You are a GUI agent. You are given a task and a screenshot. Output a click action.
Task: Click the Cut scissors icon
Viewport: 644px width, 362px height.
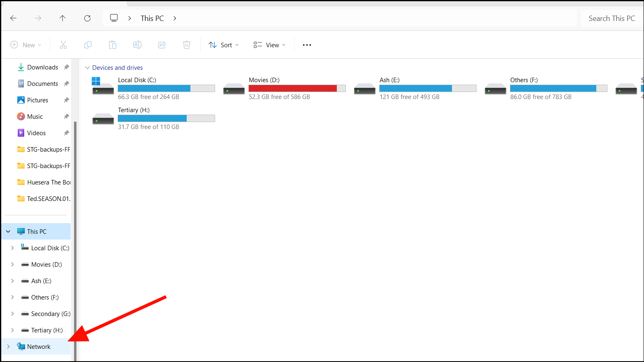pyautogui.click(x=63, y=45)
